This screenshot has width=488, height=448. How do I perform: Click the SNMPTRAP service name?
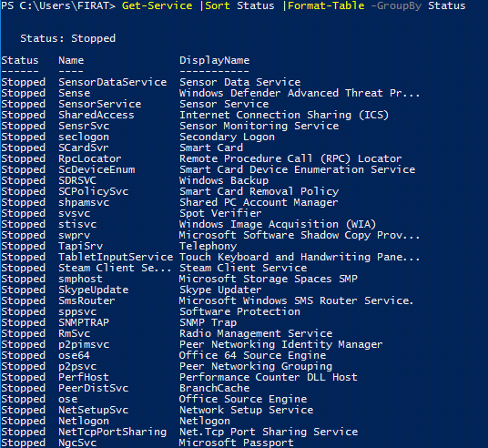click(84, 322)
